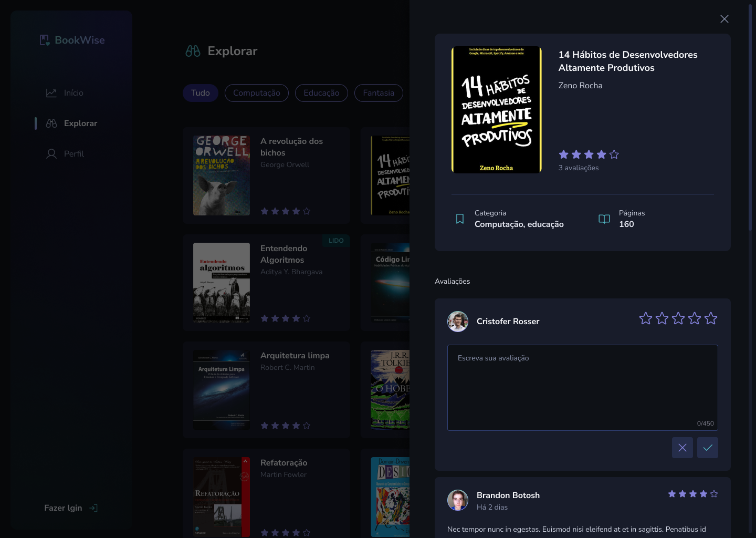Click the binoculars icon next to Explorar heading
756x538 pixels.
pos(193,51)
